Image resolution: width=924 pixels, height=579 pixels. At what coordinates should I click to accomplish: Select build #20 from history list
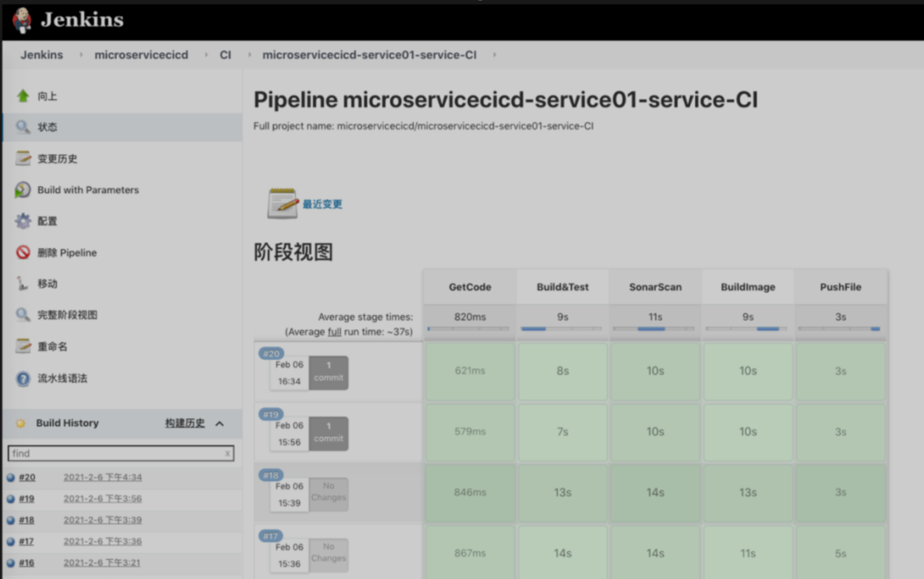(x=27, y=476)
